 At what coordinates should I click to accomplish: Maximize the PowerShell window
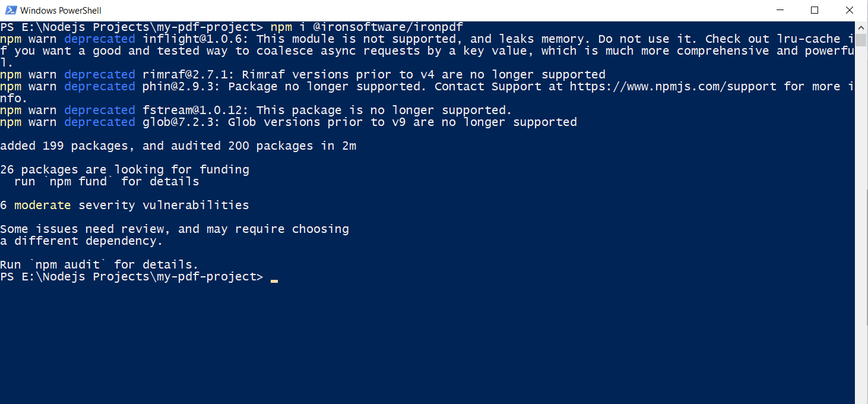coord(815,10)
